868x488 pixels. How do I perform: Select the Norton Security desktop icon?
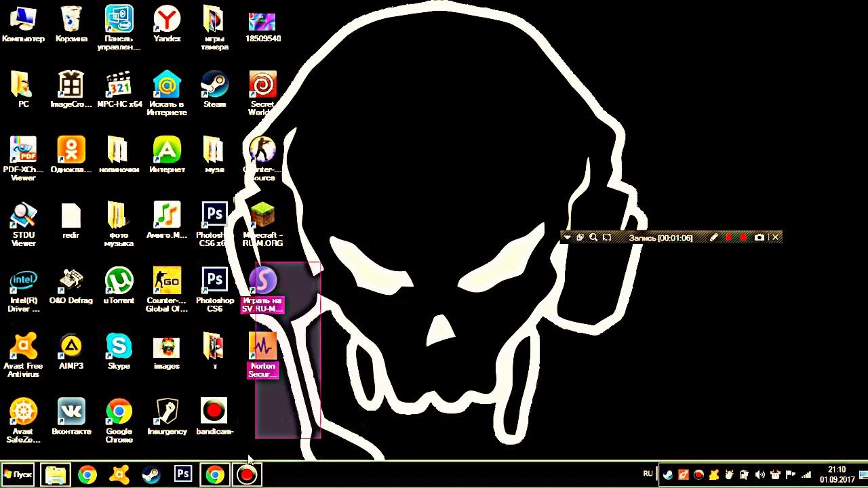pyautogui.click(x=262, y=356)
